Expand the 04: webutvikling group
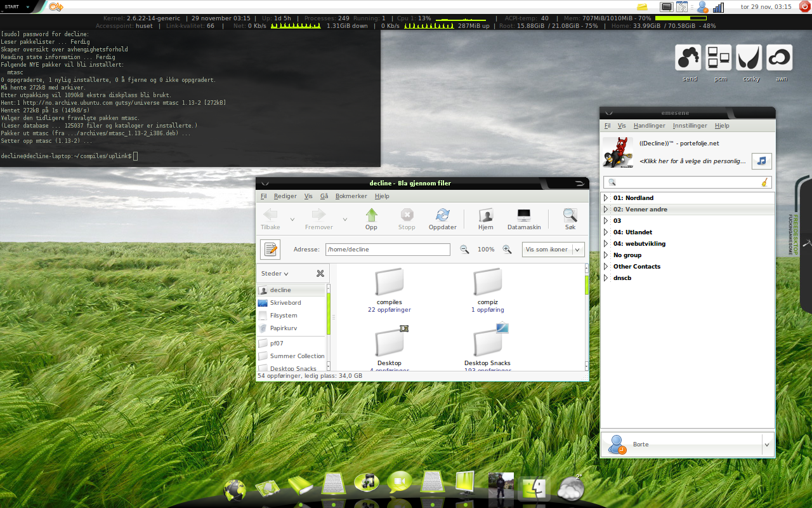This screenshot has height=508, width=812. click(x=606, y=244)
